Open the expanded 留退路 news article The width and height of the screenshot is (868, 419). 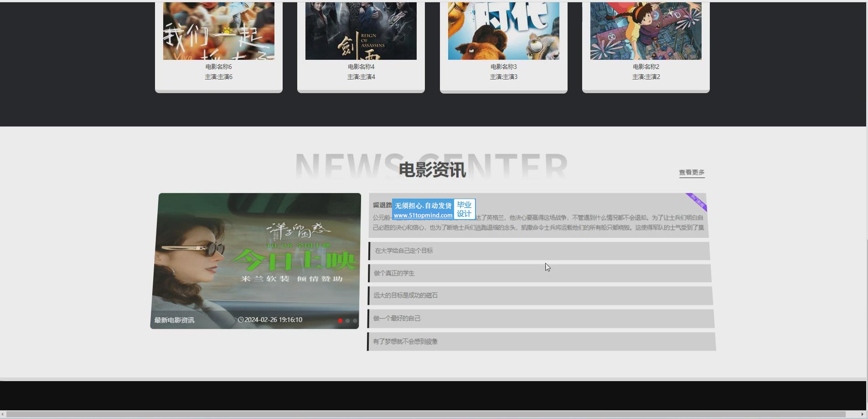(x=538, y=215)
